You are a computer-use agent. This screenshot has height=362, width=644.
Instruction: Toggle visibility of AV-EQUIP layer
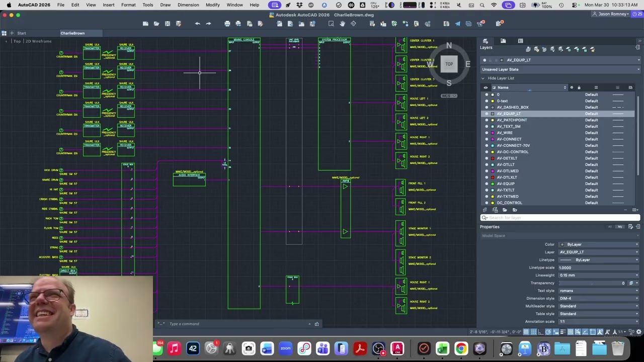click(486, 184)
